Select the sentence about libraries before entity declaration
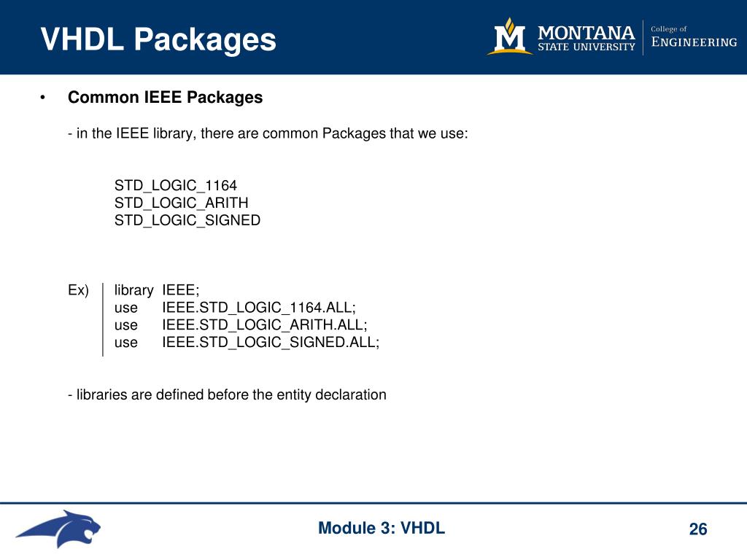The height and width of the screenshot is (560, 747). pyautogui.click(x=228, y=394)
